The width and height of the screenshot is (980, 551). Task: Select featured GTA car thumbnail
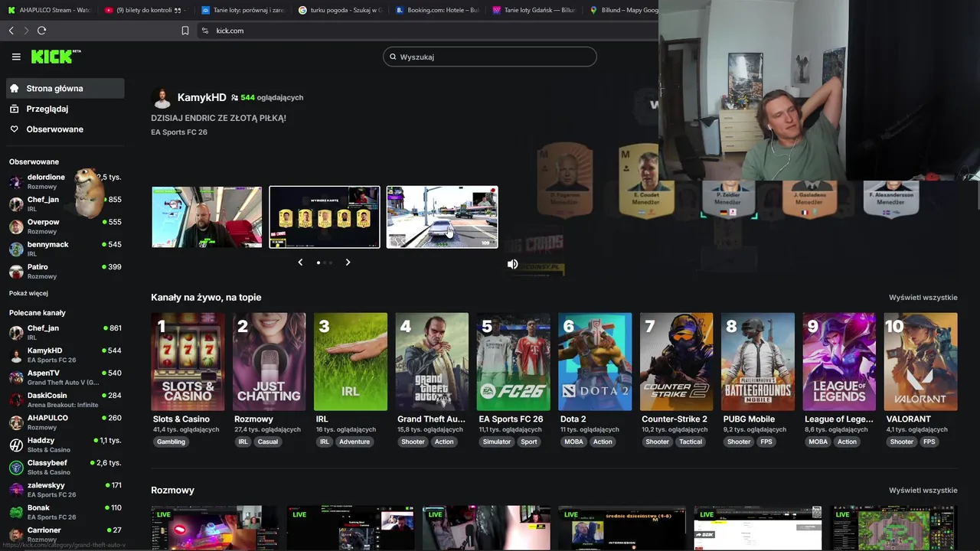pos(442,217)
